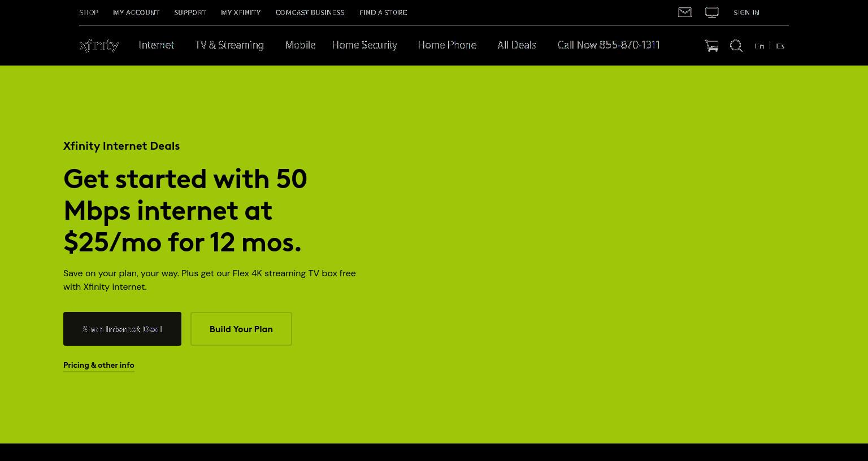Open Support link

[x=190, y=12]
